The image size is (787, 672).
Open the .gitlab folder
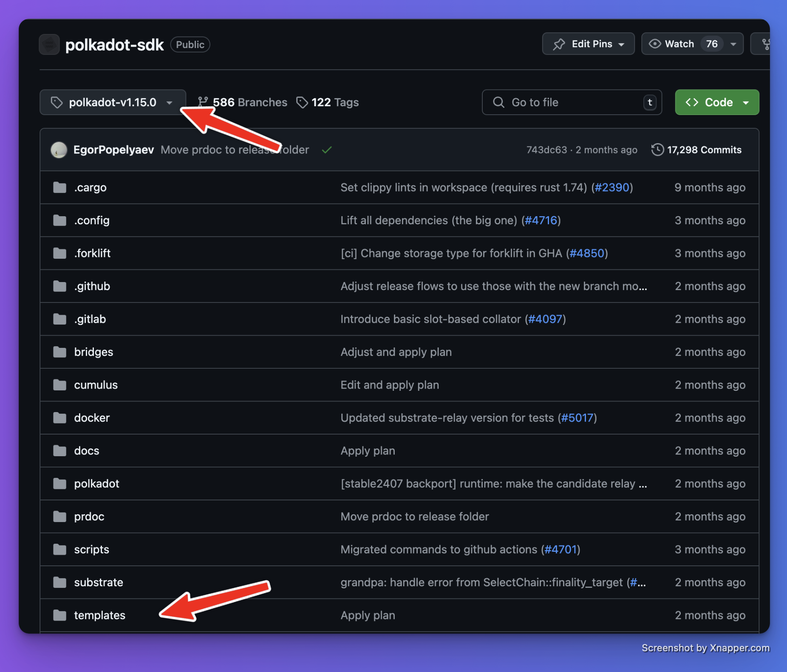point(90,319)
